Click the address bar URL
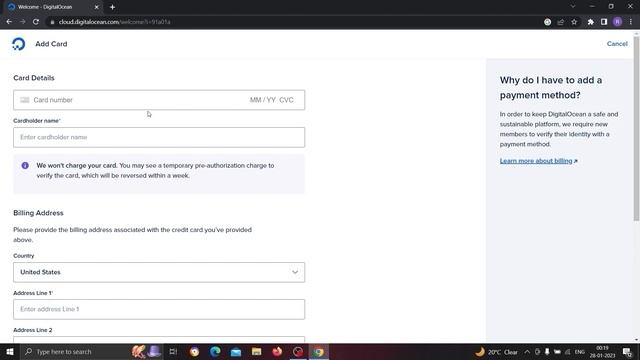640x360 pixels. [114, 22]
